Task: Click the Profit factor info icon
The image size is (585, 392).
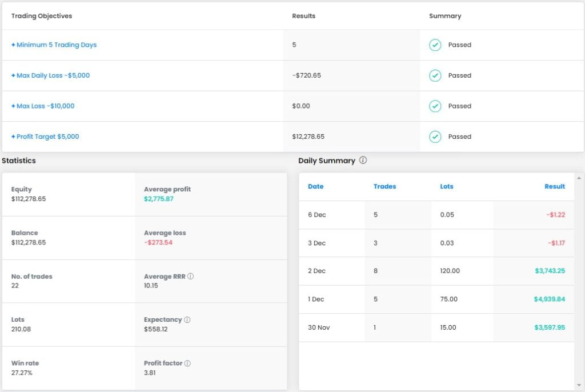Action: [x=187, y=363]
